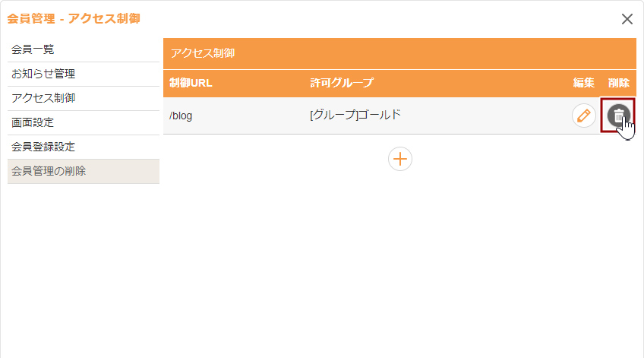Edit the /blog access rule with the pencil icon
Screen dimensions: 644x358
(x=583, y=116)
